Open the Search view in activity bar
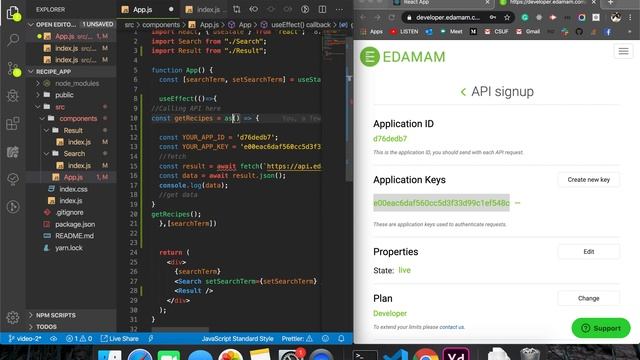 (x=13, y=40)
